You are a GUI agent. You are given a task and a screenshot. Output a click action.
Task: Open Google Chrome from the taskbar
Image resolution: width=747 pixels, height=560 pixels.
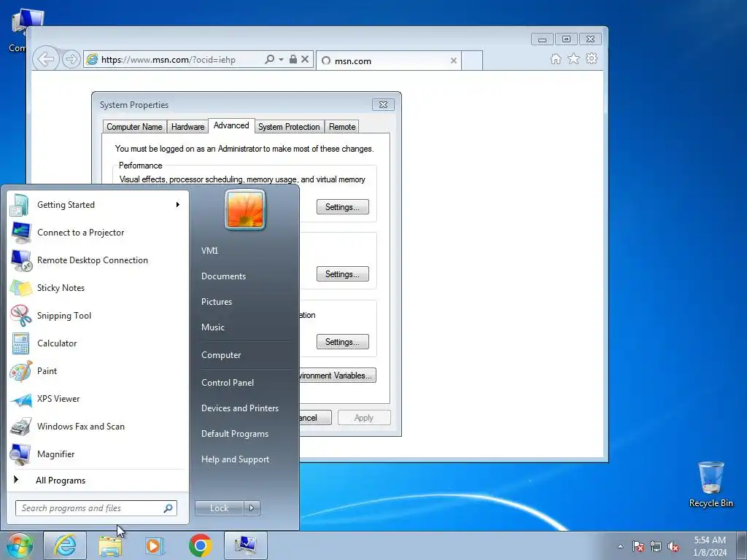click(x=200, y=545)
